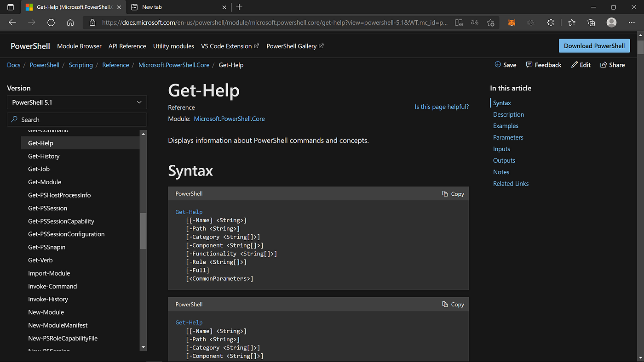Open the Module Browser menu item

point(79,46)
